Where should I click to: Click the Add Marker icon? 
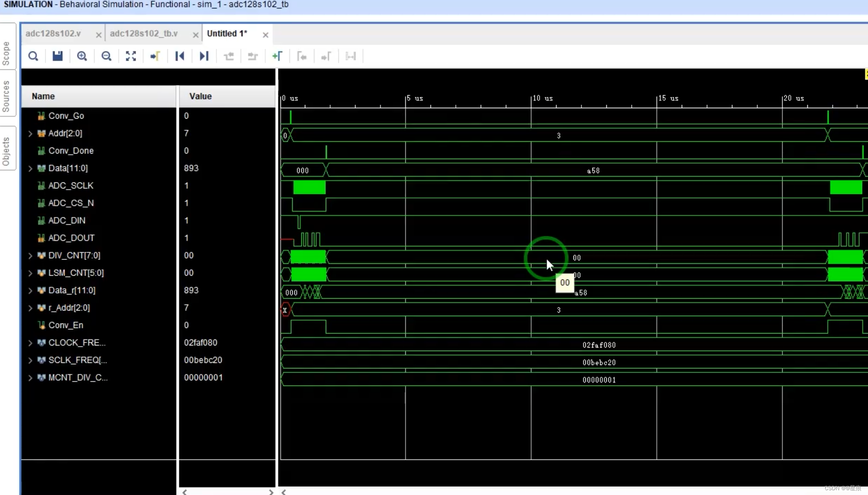pyautogui.click(x=277, y=56)
